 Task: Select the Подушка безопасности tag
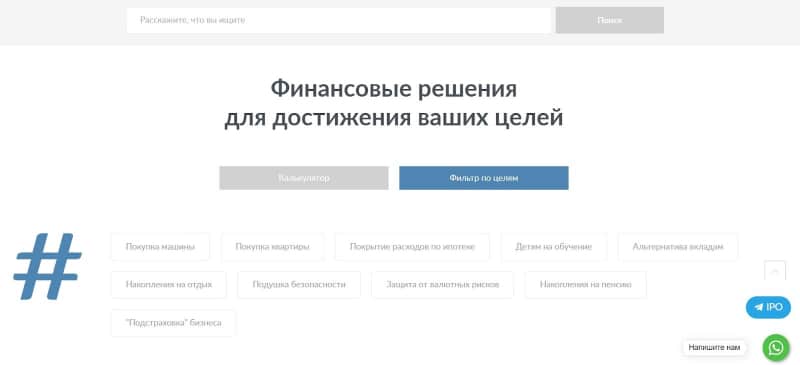299,285
